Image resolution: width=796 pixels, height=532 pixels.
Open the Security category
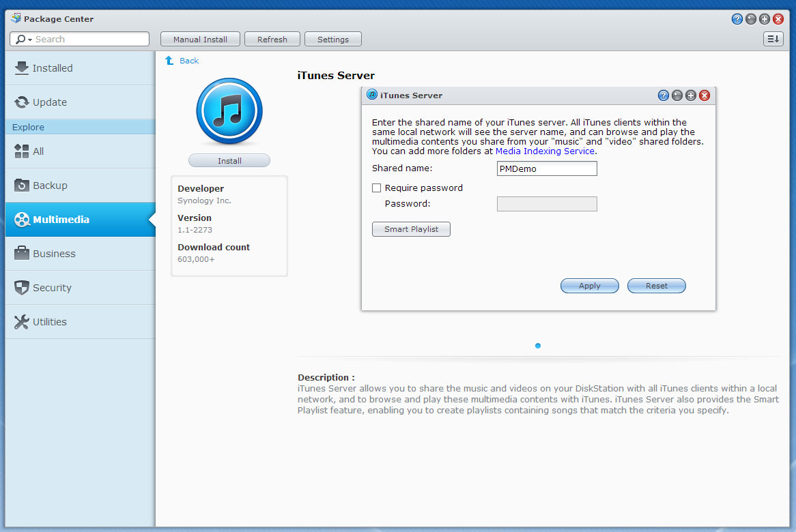tap(80, 288)
